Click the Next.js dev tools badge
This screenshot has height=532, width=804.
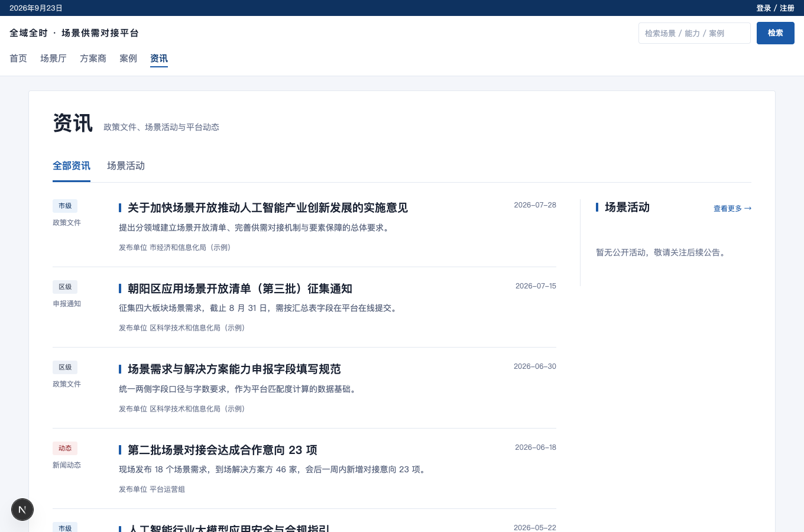22,510
